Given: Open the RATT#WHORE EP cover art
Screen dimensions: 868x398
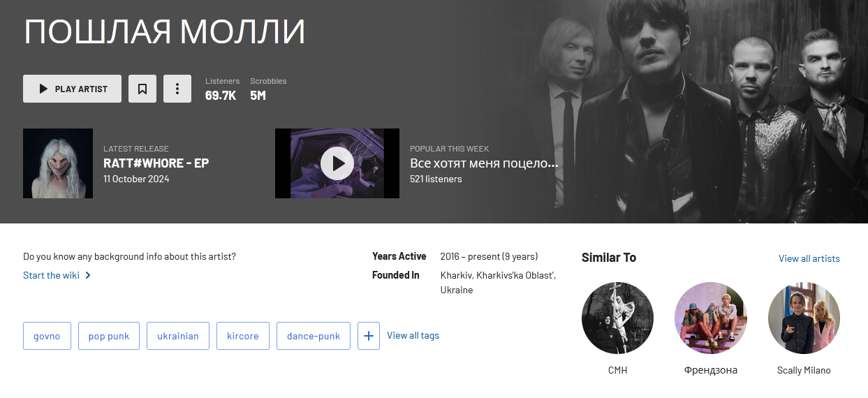Looking at the screenshot, I should pos(58,163).
